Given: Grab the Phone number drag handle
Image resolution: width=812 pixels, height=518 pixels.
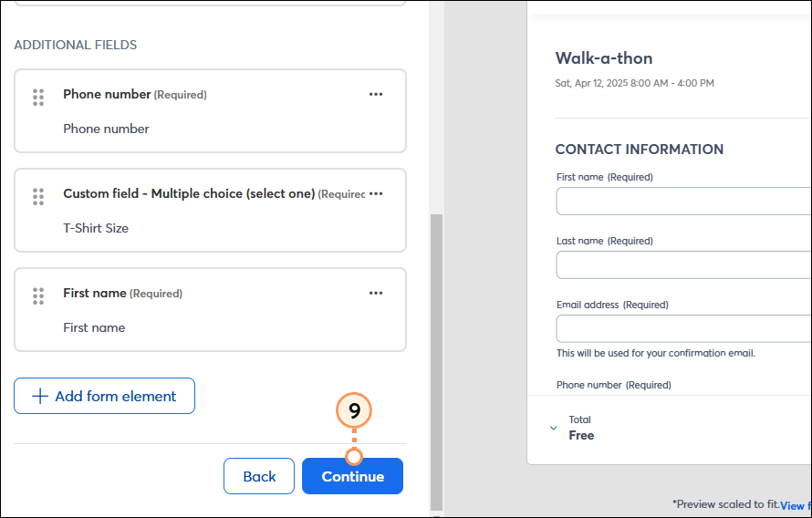Looking at the screenshot, I should click(38, 98).
